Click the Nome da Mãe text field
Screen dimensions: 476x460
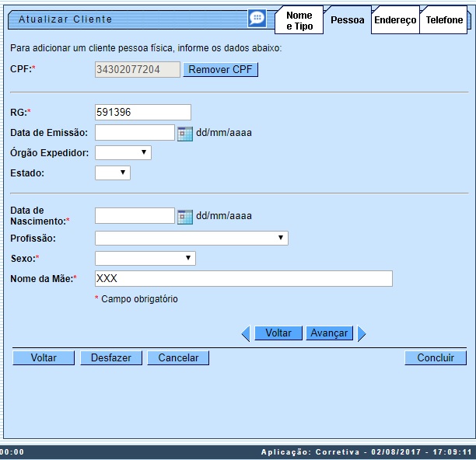[243, 278]
